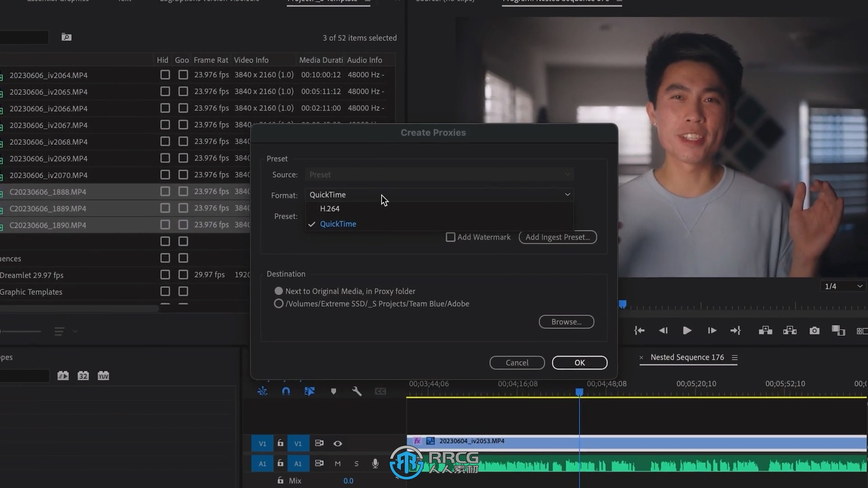The height and width of the screenshot is (488, 868).
Task: Click the Wrench settings tool icon
Action: tap(357, 391)
